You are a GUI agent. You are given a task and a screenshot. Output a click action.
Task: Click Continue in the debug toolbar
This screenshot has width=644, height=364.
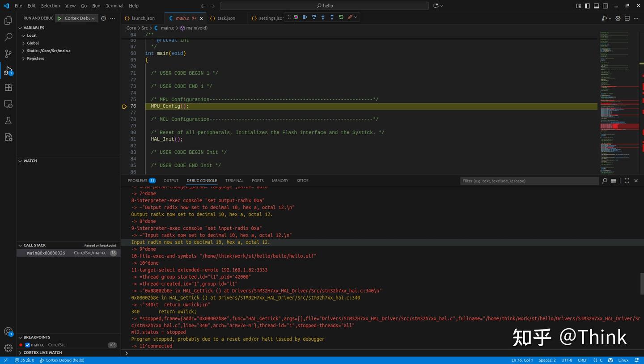[x=305, y=17]
